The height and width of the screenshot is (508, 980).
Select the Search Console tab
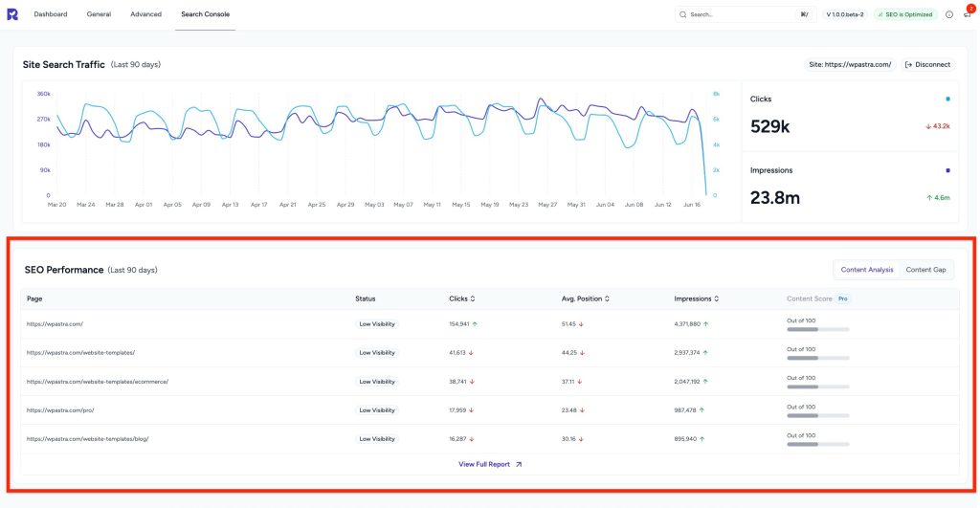pyautogui.click(x=205, y=14)
